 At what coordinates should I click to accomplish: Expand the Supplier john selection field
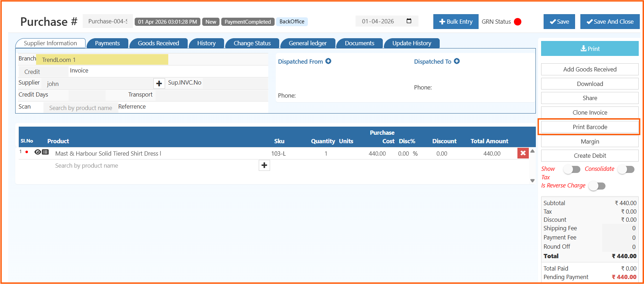(x=97, y=84)
